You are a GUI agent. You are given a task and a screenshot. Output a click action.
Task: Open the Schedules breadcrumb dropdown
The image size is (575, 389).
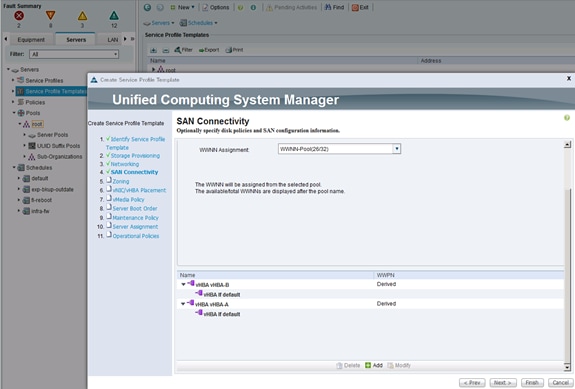coord(198,23)
